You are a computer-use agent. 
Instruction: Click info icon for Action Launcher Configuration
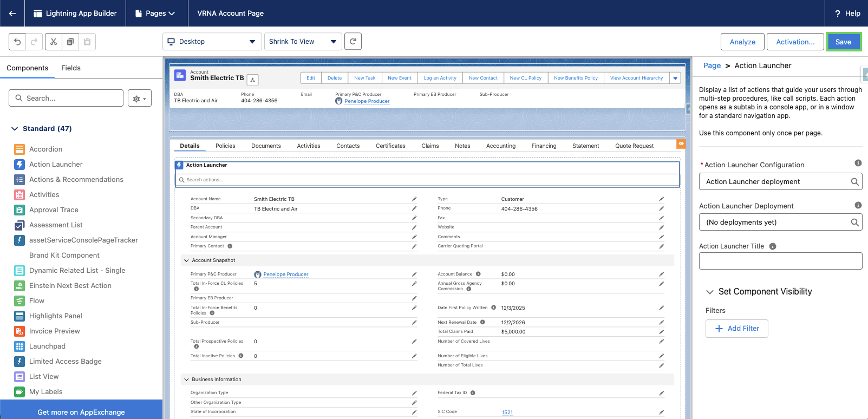pos(858,163)
